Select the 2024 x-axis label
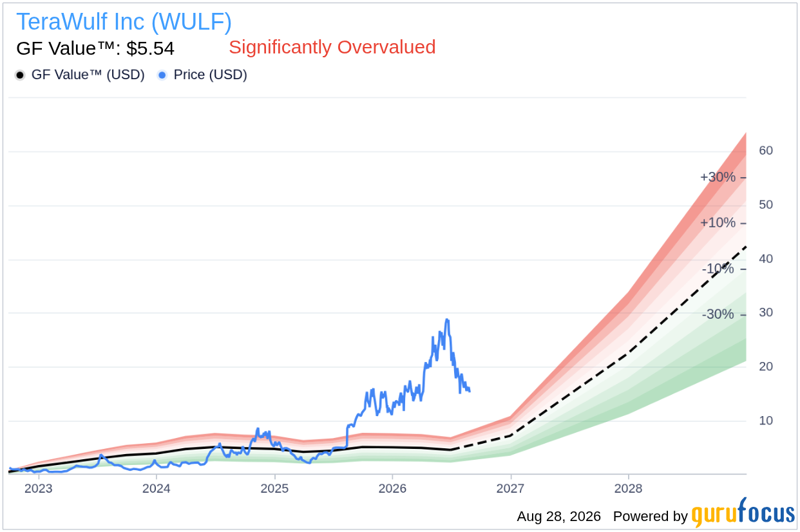Screen dimensions: 800x532 point(157,489)
